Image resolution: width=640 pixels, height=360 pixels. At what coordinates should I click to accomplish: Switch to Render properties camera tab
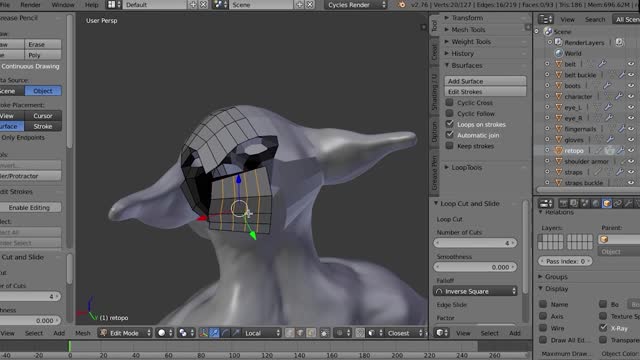tap(564, 203)
